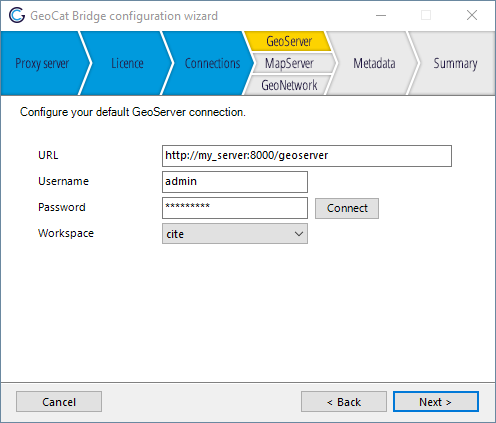The height and width of the screenshot is (423, 496).
Task: Go to the Proxy server wizard step
Action: (42, 63)
